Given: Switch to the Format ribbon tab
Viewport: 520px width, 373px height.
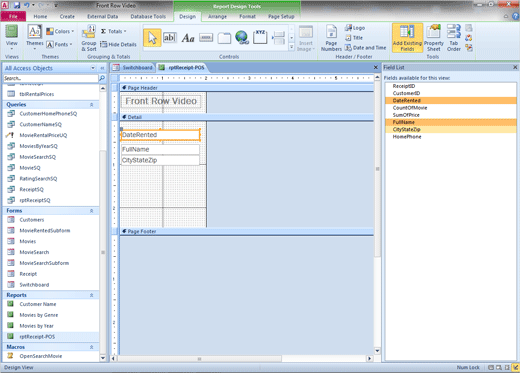Looking at the screenshot, I should [x=247, y=16].
